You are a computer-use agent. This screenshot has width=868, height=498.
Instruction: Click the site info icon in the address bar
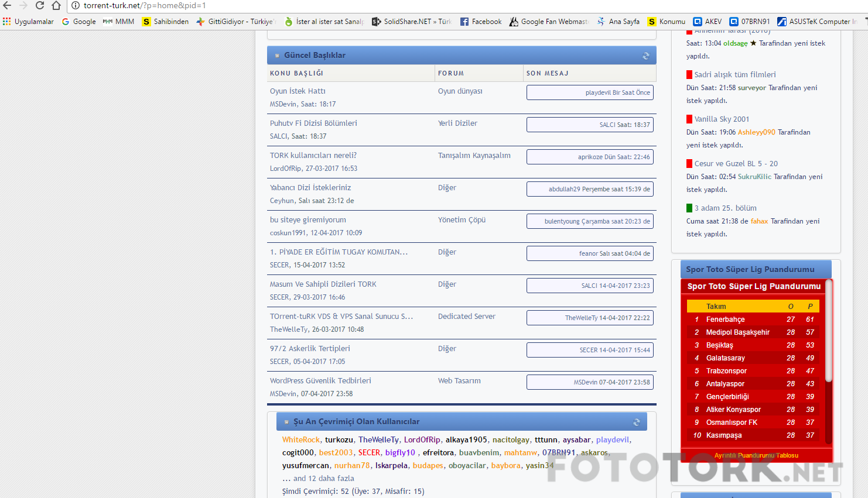(76, 6)
